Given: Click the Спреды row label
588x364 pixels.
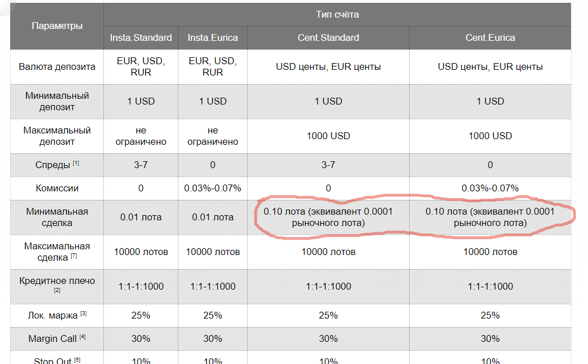Looking at the screenshot, I should click(x=52, y=165).
